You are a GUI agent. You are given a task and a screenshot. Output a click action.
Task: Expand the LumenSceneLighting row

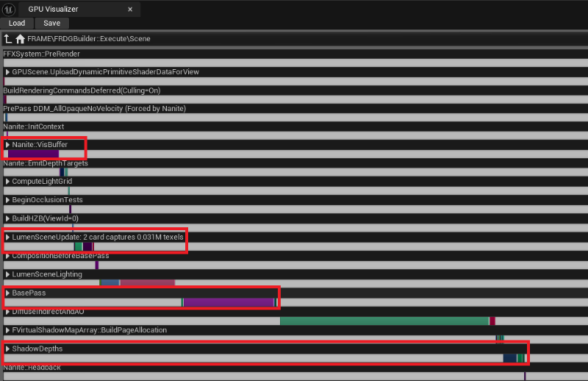coord(7,274)
